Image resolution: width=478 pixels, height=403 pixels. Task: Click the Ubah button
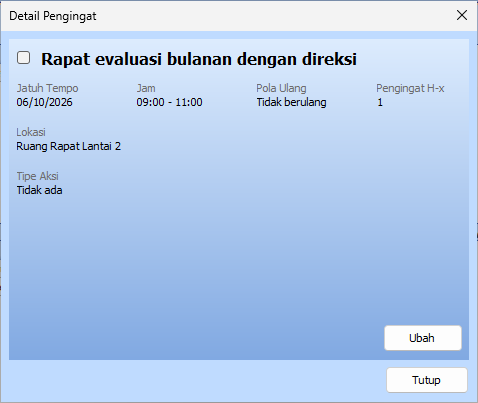click(x=423, y=338)
